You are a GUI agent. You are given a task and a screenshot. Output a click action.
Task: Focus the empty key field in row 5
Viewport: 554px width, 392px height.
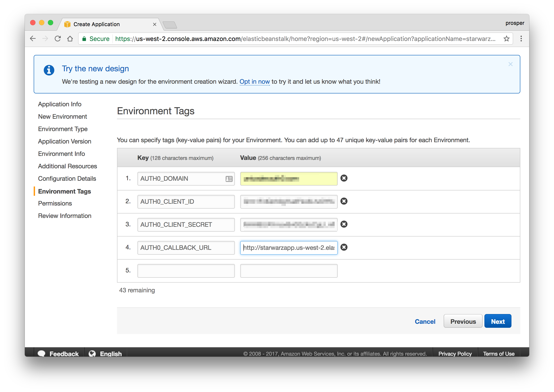[x=186, y=271]
